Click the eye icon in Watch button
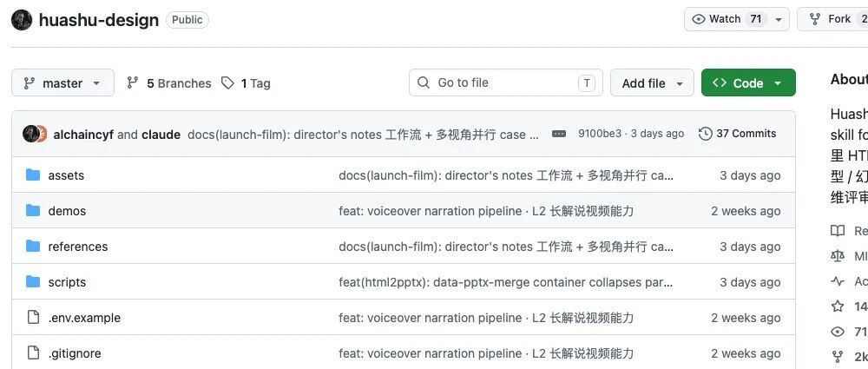 [x=699, y=19]
